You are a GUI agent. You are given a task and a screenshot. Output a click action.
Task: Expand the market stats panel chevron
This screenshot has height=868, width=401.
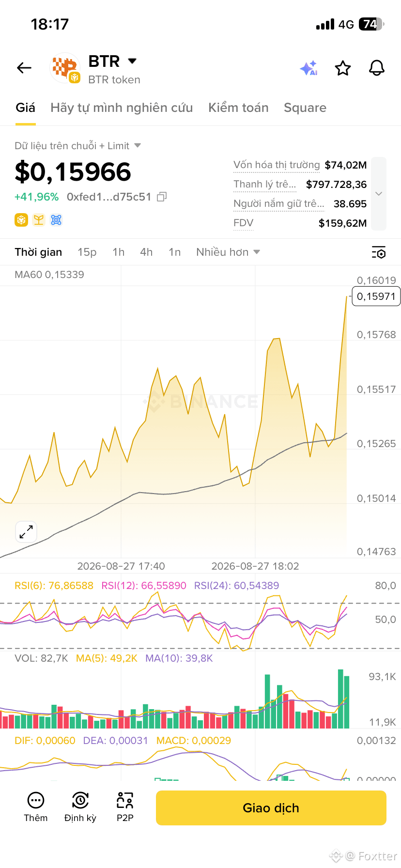(379, 194)
